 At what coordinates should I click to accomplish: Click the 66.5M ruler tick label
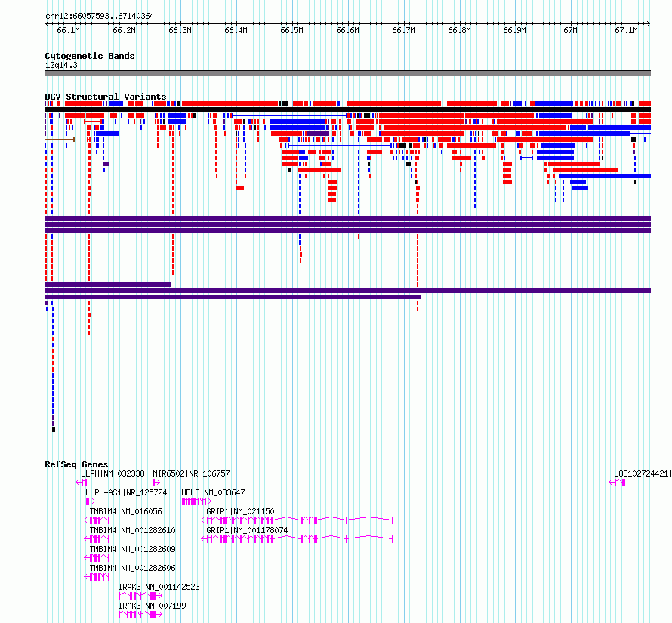292,30
